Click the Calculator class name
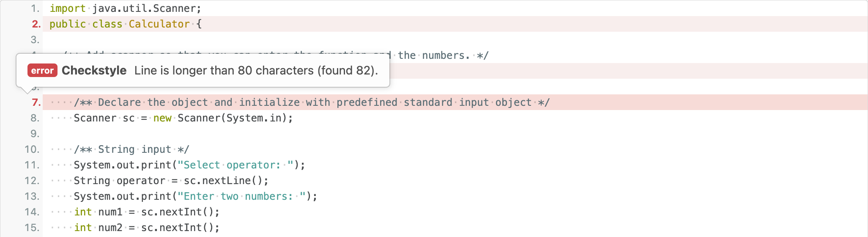 pyautogui.click(x=159, y=24)
